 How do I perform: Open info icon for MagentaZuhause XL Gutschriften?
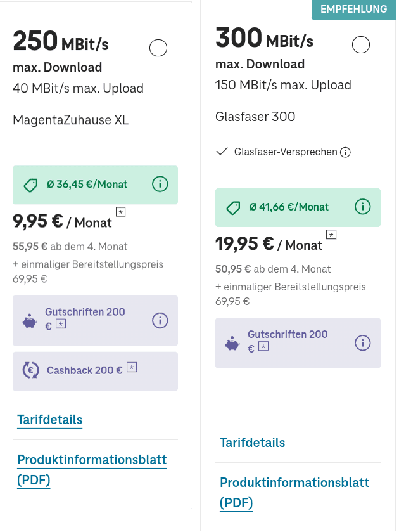160,321
